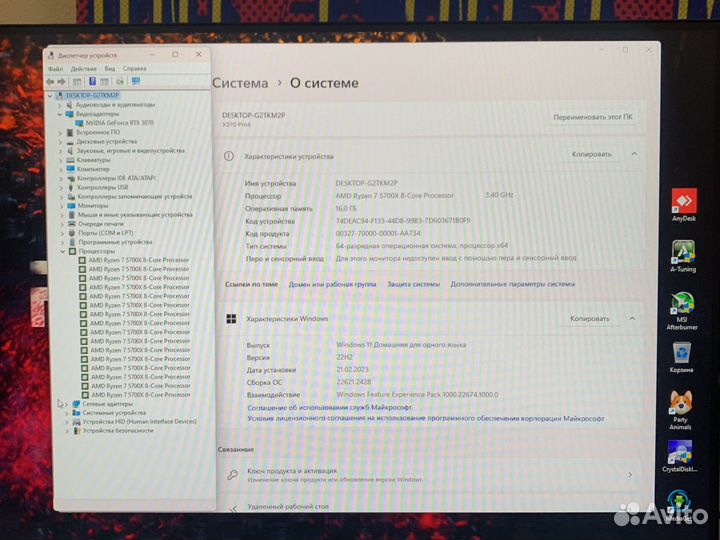Screen dimensions: 720x540
Task: Open Соглашение об использовании служб Майкрософт link
Action: pos(329,407)
